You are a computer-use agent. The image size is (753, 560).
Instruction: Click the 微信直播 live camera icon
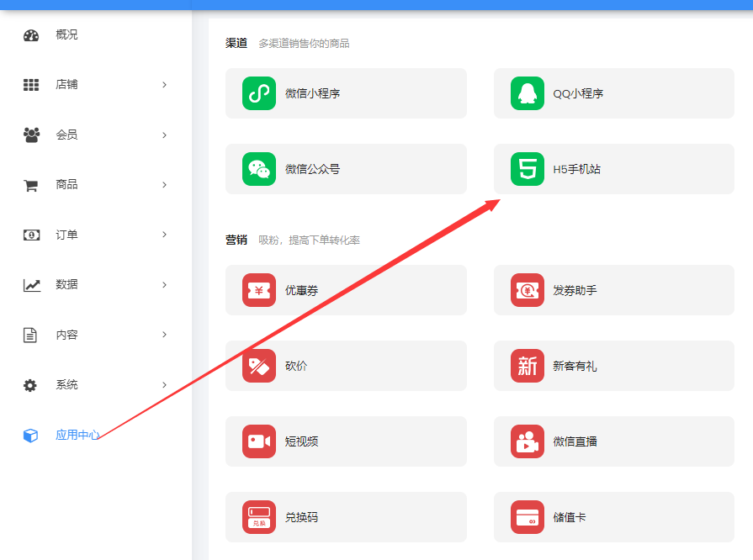pyautogui.click(x=528, y=441)
